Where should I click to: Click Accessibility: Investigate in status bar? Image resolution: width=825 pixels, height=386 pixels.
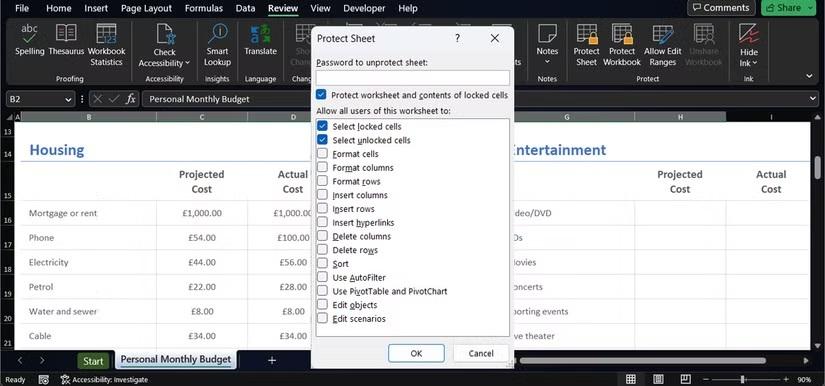[104, 379]
